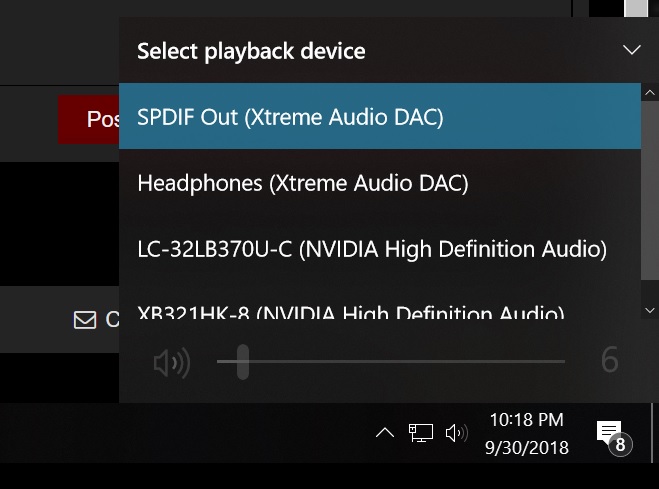The image size is (659, 489).
Task: Select SPDIF Out (Xtreme Audio DAC)
Action: point(380,116)
